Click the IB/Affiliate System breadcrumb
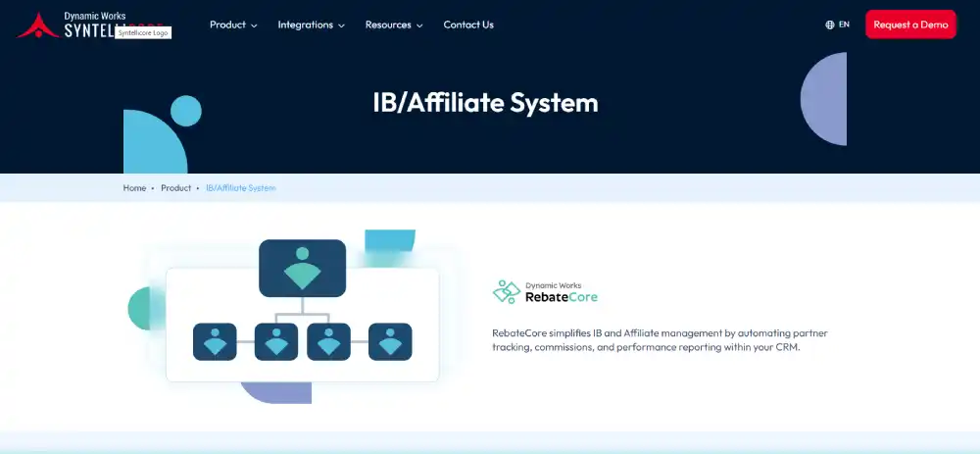The height and width of the screenshot is (454, 980). coord(241,187)
